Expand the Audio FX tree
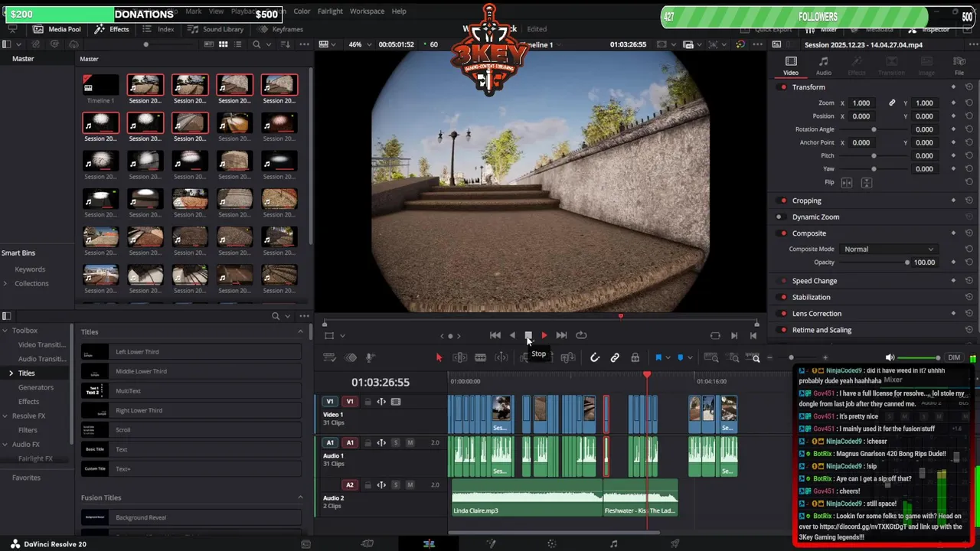Screen dimensions: 980x551 5,445
